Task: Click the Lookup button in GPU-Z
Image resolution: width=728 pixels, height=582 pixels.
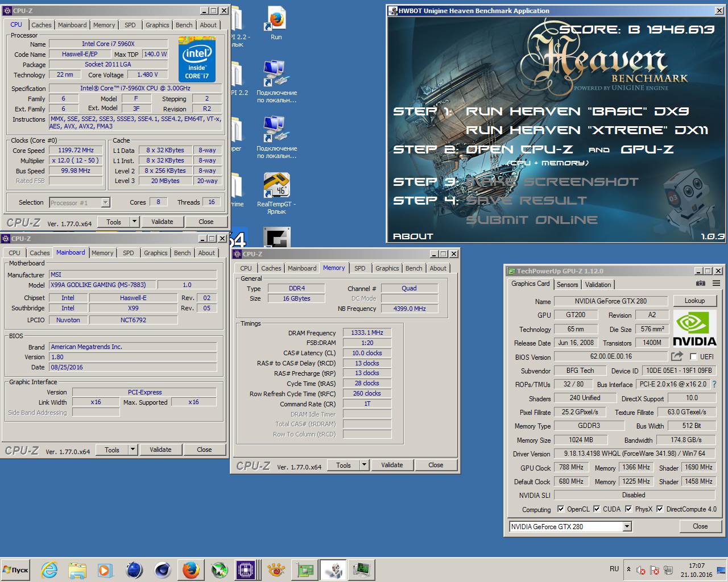Action: click(694, 301)
